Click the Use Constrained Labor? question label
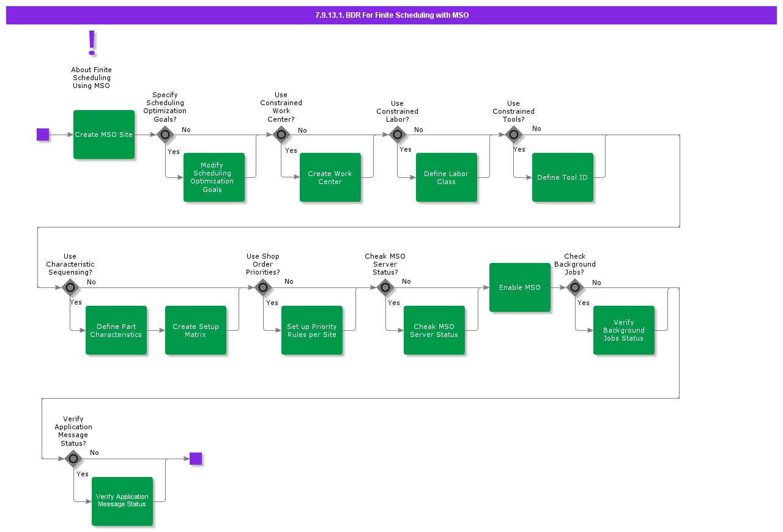 (x=398, y=111)
